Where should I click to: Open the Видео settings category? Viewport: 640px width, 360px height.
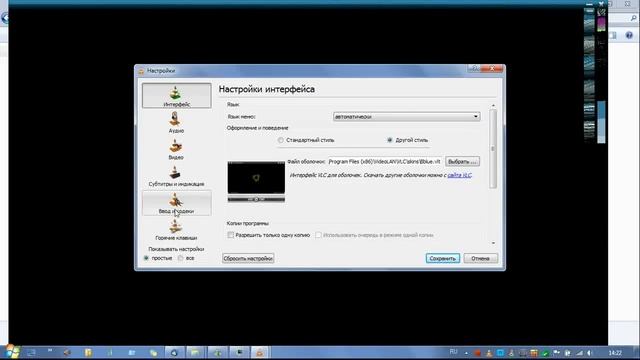pos(176,149)
